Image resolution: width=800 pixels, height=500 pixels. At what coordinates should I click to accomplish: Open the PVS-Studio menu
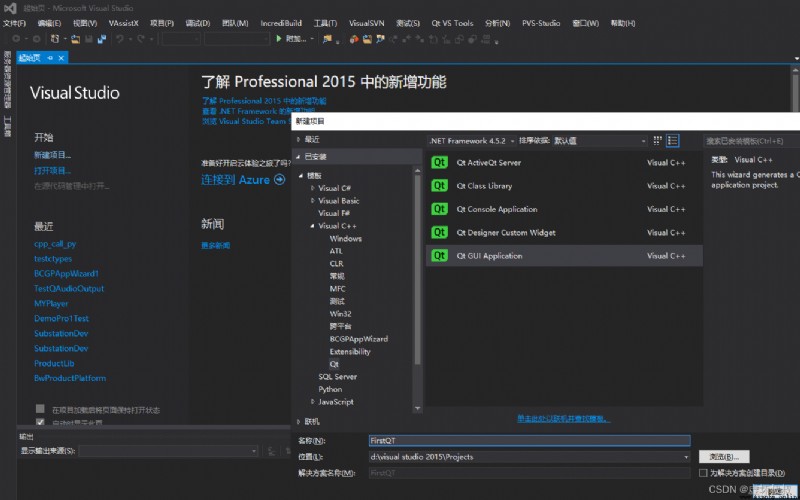(x=541, y=23)
